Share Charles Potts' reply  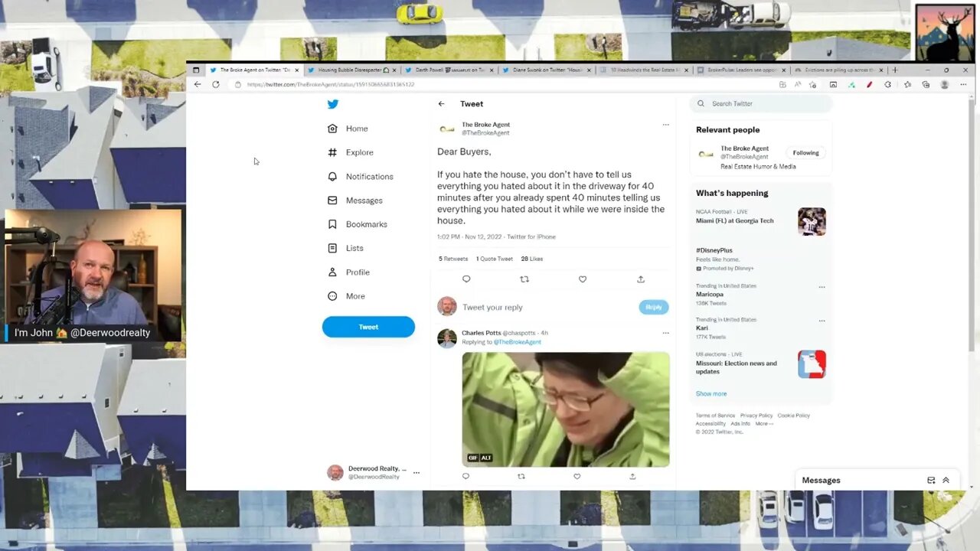pos(632,476)
